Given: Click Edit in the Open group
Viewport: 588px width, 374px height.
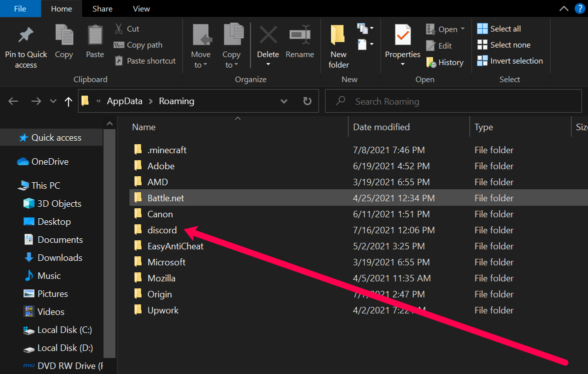Looking at the screenshot, I should tap(439, 46).
